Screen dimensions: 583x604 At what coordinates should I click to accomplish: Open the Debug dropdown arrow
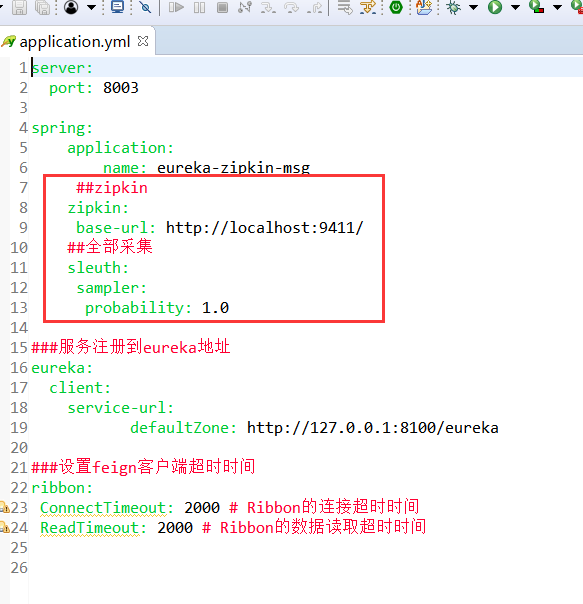tap(474, 7)
